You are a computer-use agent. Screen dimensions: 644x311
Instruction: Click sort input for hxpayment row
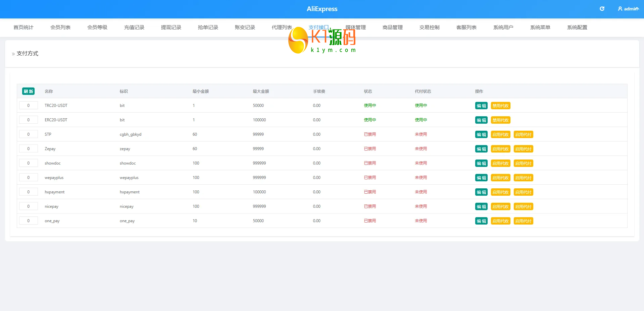coord(29,192)
